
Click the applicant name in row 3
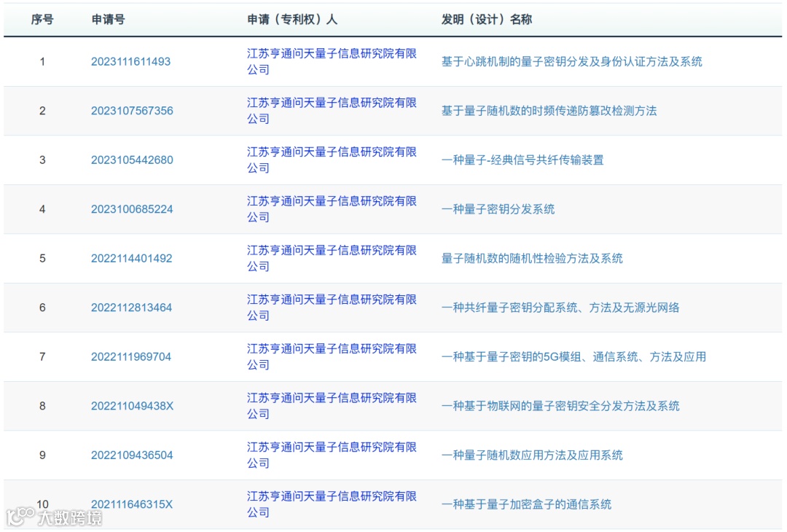click(x=332, y=160)
